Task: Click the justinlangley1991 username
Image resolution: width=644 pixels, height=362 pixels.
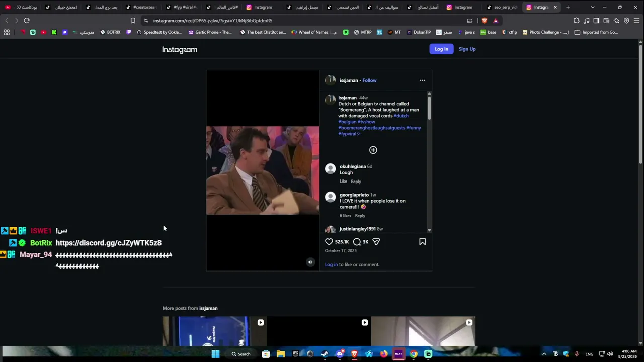Action: coord(357,229)
